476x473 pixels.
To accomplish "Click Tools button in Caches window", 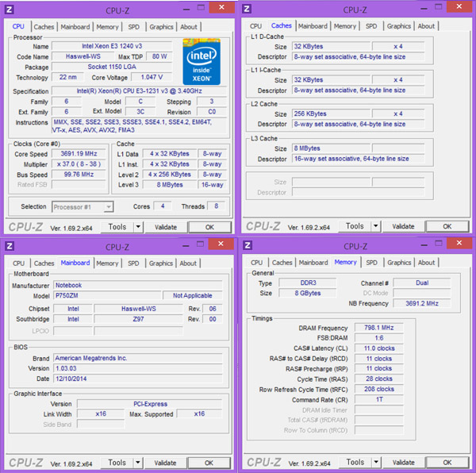I will click(355, 226).
